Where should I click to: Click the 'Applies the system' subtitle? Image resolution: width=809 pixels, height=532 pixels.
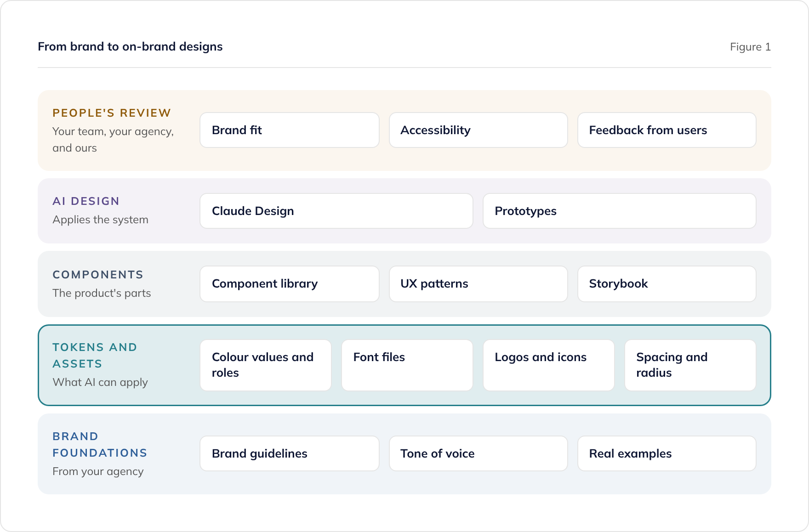coord(100,220)
